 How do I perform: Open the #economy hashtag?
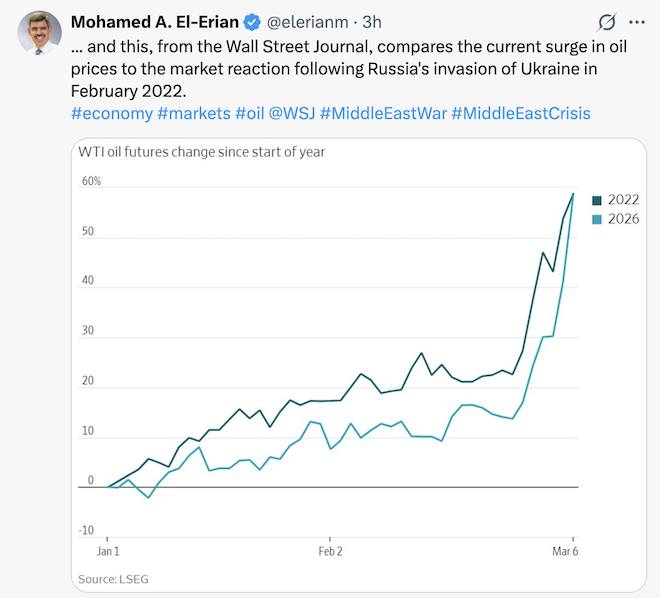coord(112,113)
